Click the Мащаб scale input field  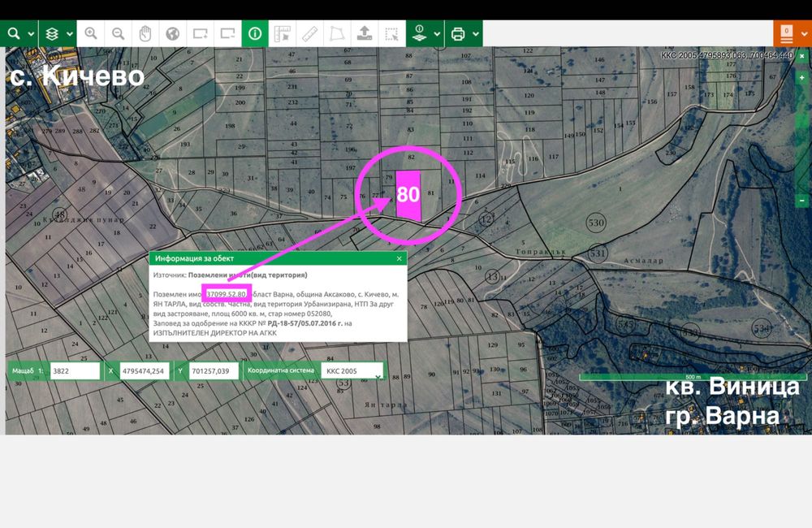click(x=74, y=371)
